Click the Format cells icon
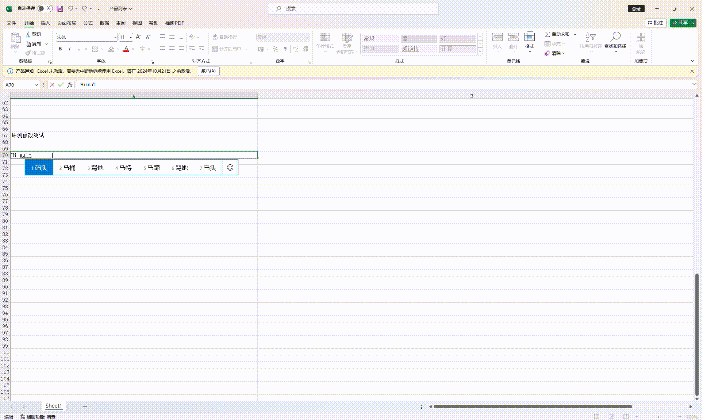The image size is (702, 420). 529,37
